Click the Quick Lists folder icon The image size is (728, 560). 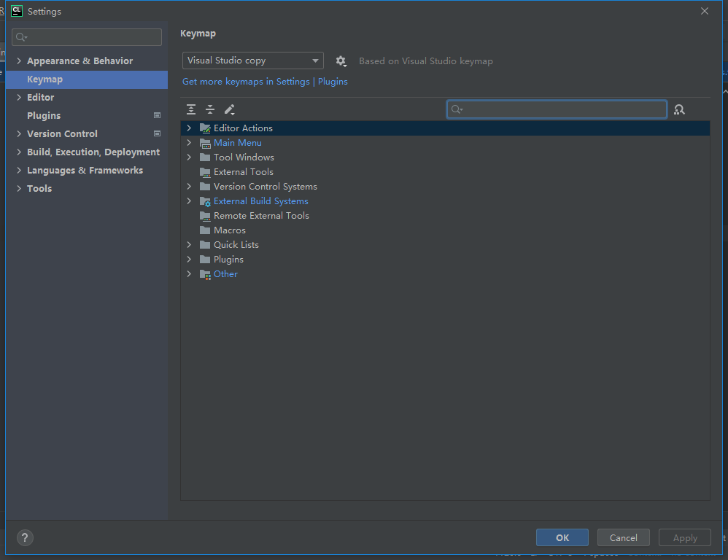click(205, 245)
